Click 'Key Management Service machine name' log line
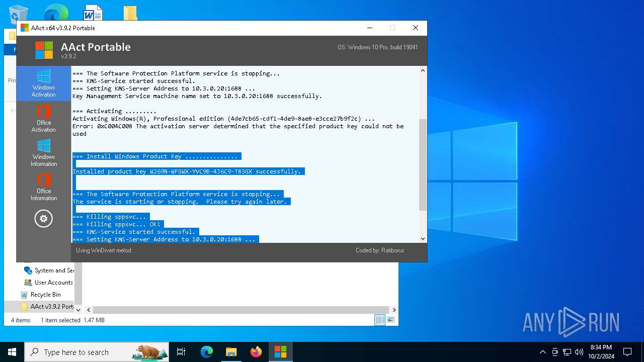The image size is (644, 362). click(197, 96)
